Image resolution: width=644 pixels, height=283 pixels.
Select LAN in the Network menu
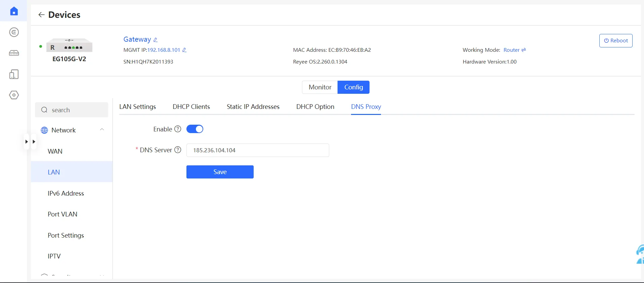(72, 172)
